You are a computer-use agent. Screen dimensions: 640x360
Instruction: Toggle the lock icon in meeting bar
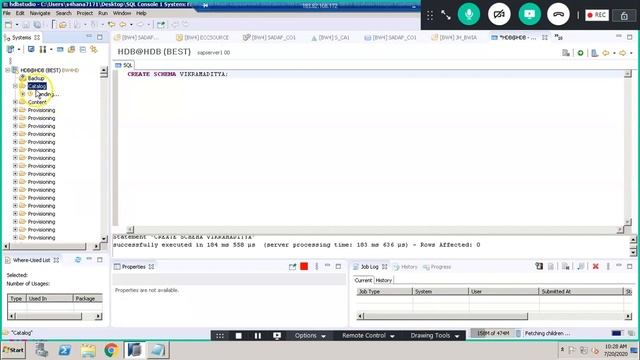pos(624,16)
